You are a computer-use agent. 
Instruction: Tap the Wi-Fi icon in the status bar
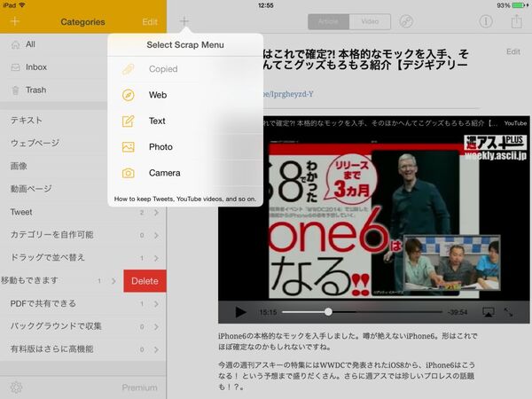(x=22, y=5)
